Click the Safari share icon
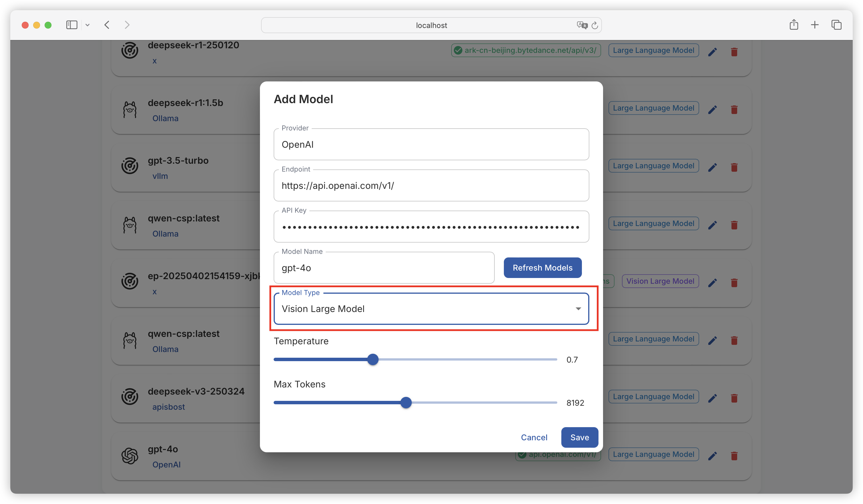 [x=794, y=25]
